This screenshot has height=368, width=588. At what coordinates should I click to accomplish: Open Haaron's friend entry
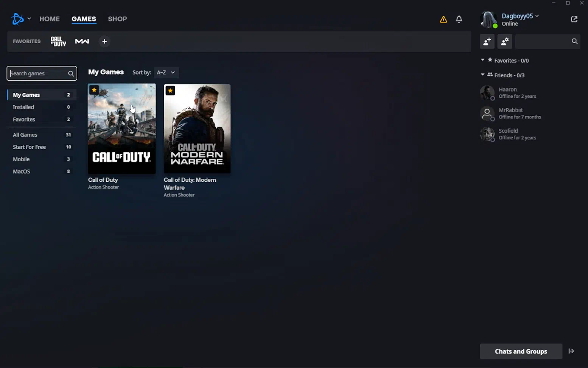[530, 93]
